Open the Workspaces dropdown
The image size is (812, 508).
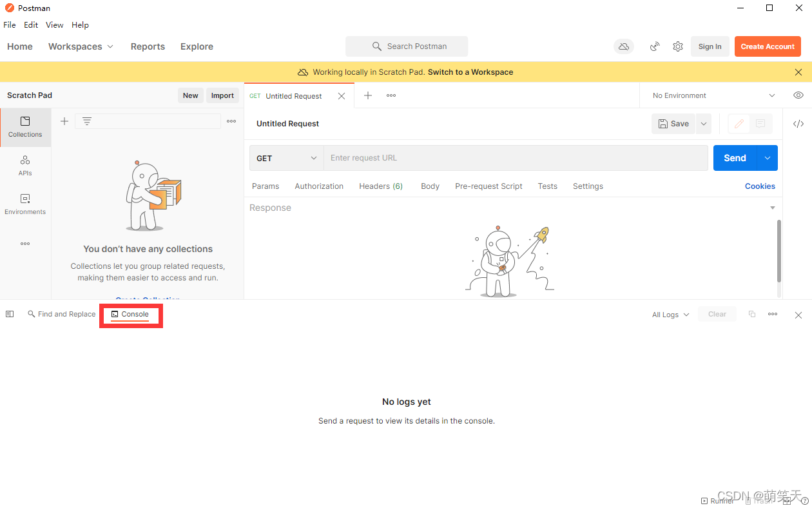click(81, 46)
